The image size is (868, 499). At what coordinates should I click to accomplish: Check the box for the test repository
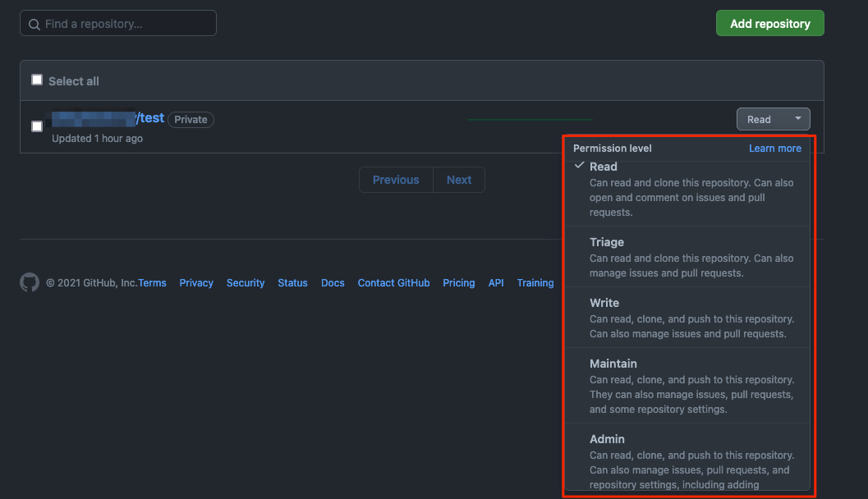(37, 126)
